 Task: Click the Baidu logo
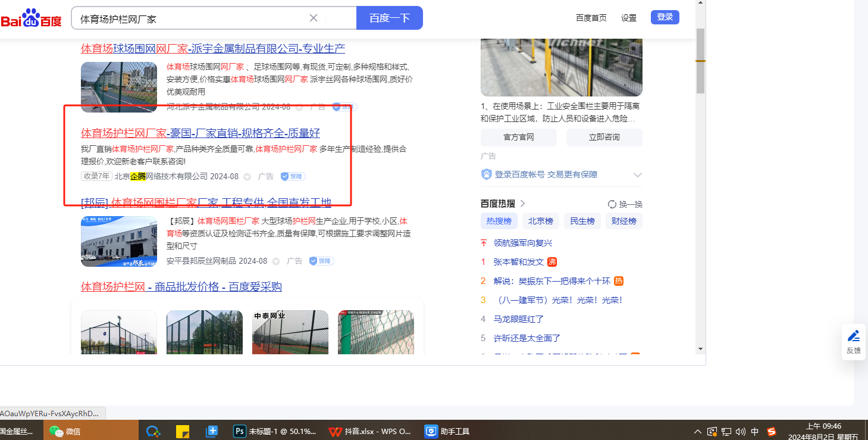(x=31, y=18)
